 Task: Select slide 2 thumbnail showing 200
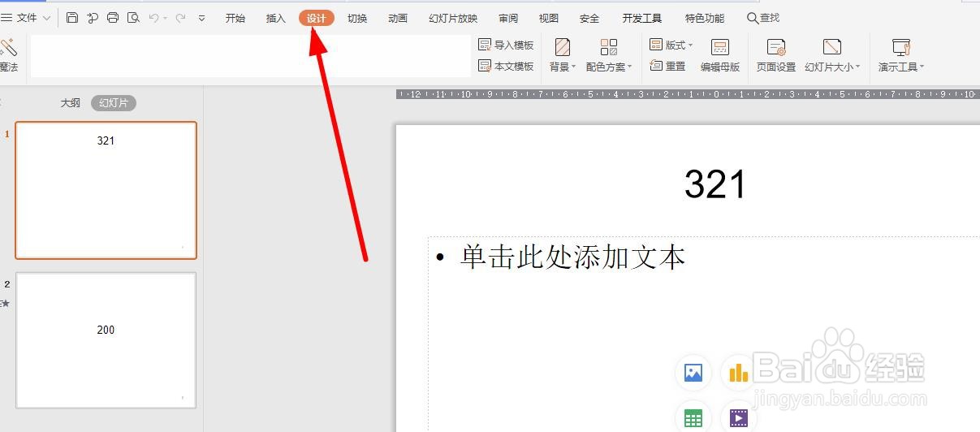point(106,340)
